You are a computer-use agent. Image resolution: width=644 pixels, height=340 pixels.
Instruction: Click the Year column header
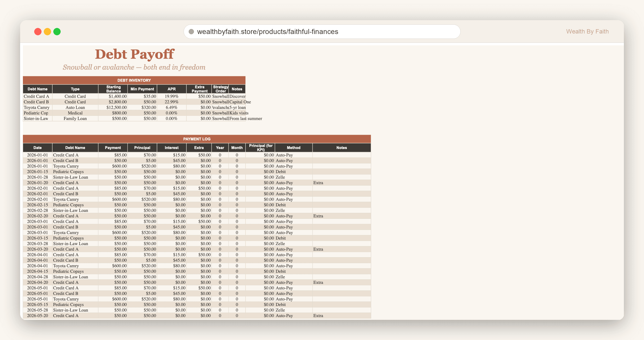coord(220,148)
